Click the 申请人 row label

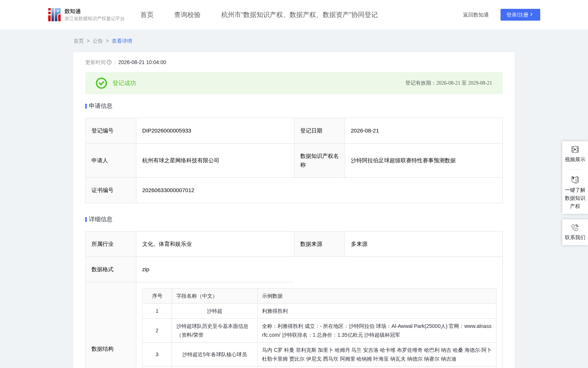click(x=100, y=160)
